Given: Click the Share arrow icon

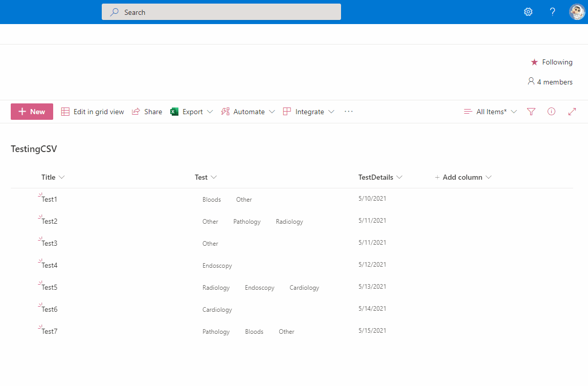Looking at the screenshot, I should point(135,112).
